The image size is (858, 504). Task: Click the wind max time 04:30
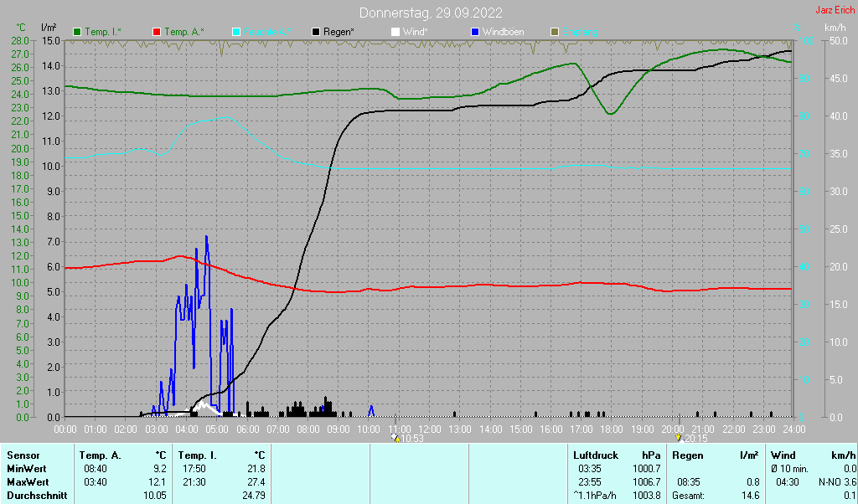pos(788,483)
